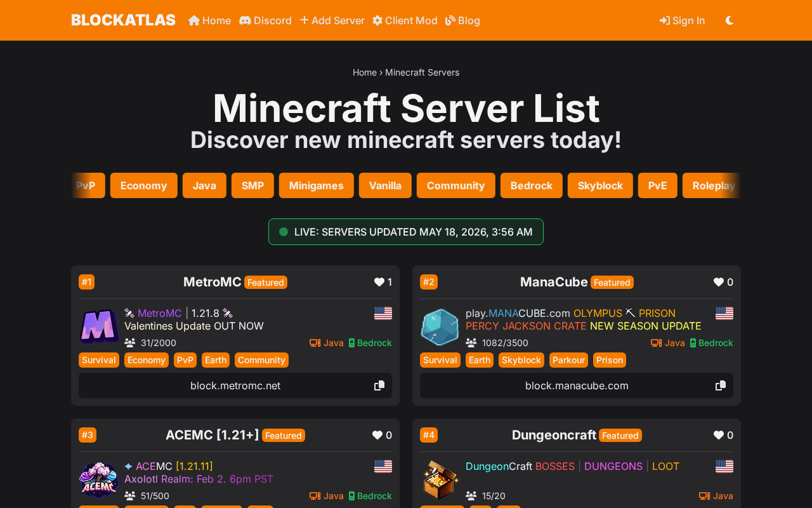Viewport: 812px width, 508px height.
Task: Copy block.manacube.com address icon
Action: tap(721, 385)
